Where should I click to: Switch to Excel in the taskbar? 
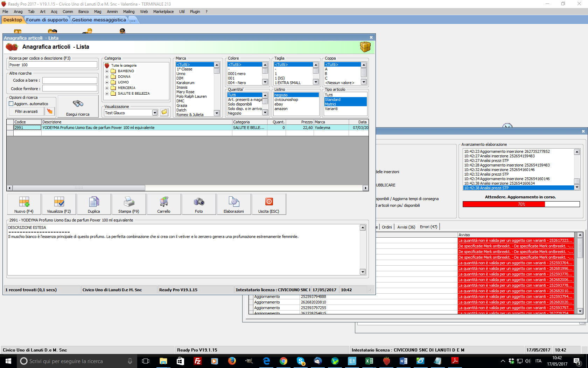[x=369, y=361]
